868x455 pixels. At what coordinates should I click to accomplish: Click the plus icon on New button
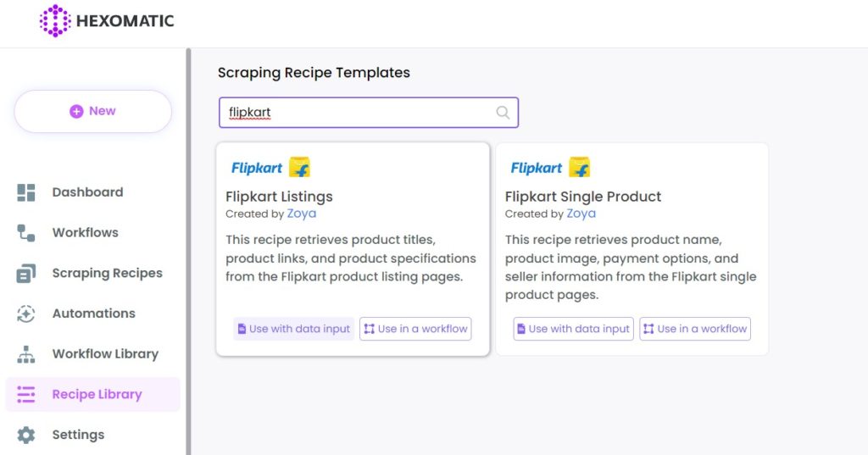click(x=76, y=111)
